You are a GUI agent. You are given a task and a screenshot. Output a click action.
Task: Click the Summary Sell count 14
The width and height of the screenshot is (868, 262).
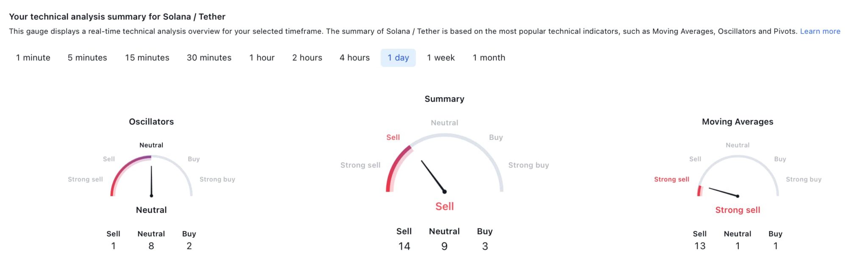click(404, 246)
